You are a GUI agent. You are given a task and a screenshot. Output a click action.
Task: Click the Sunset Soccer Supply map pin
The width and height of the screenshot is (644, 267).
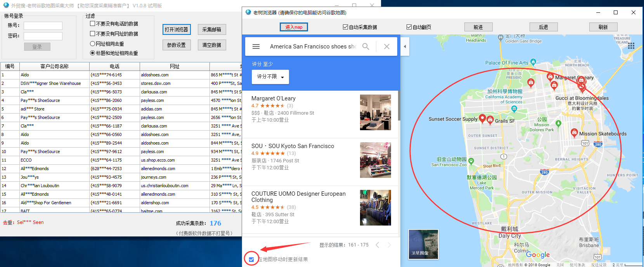(x=482, y=119)
